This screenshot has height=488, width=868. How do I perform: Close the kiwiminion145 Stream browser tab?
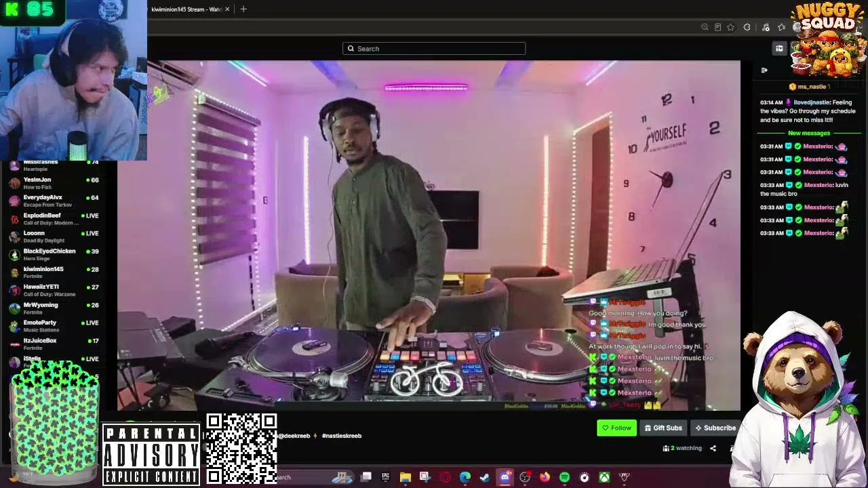[227, 9]
